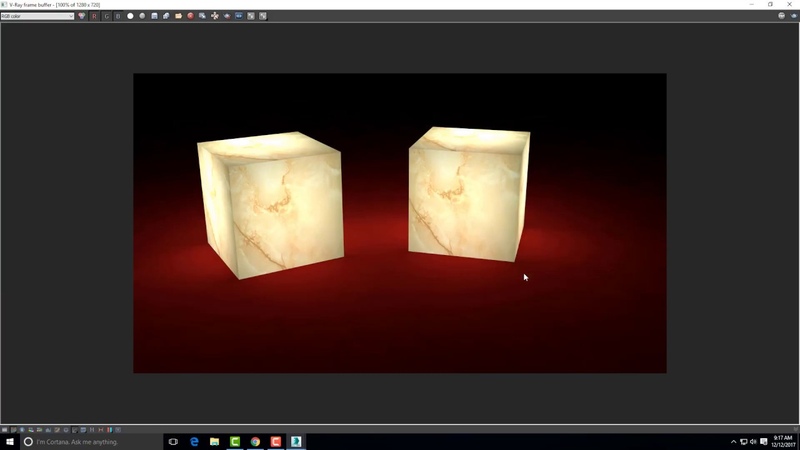Enable monochromatic mode grey circle
The image size is (800, 450).
142,16
